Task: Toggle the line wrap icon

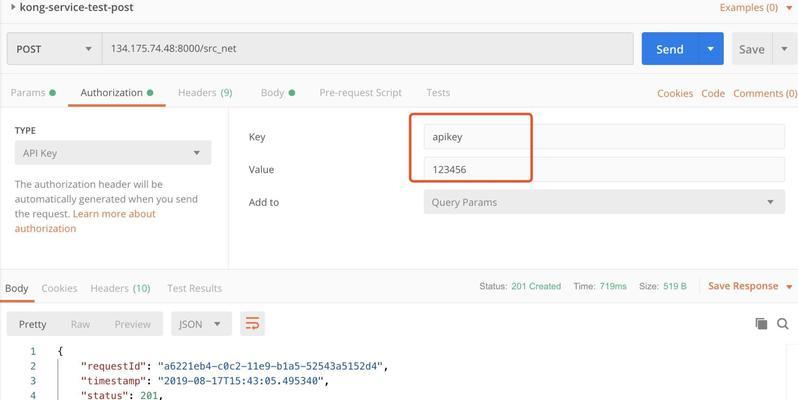Action: pos(252,324)
